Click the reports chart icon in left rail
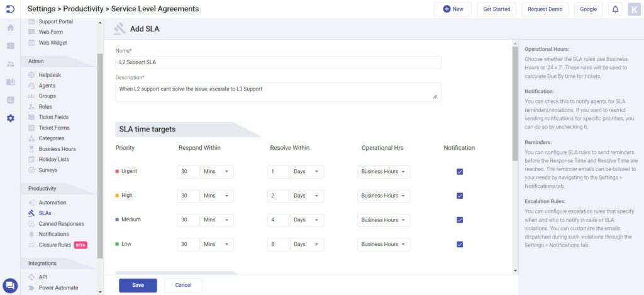 click(x=10, y=100)
